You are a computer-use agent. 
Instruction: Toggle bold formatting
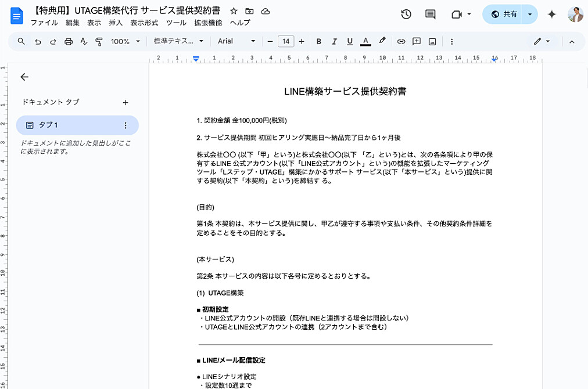point(319,42)
